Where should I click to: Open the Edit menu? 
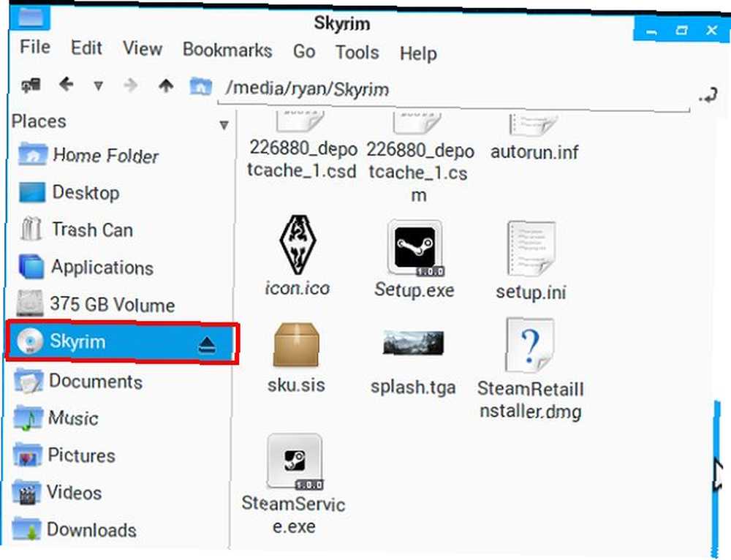coord(86,48)
